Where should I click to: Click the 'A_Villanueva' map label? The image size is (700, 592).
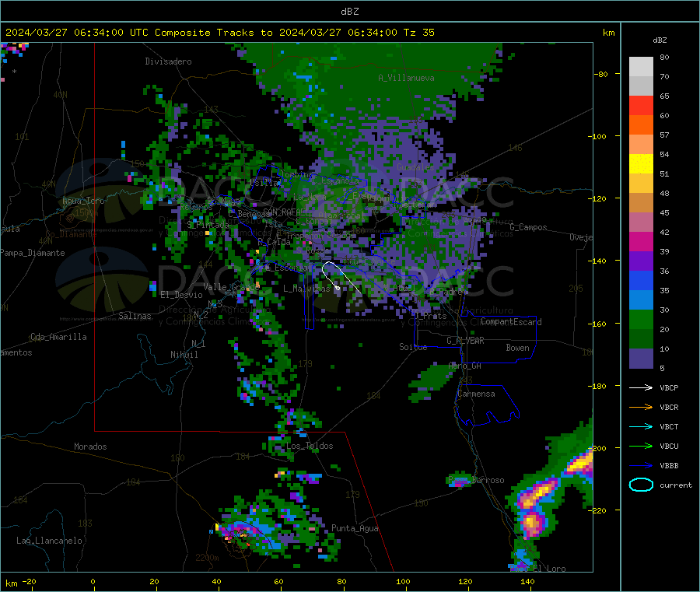coord(406,78)
